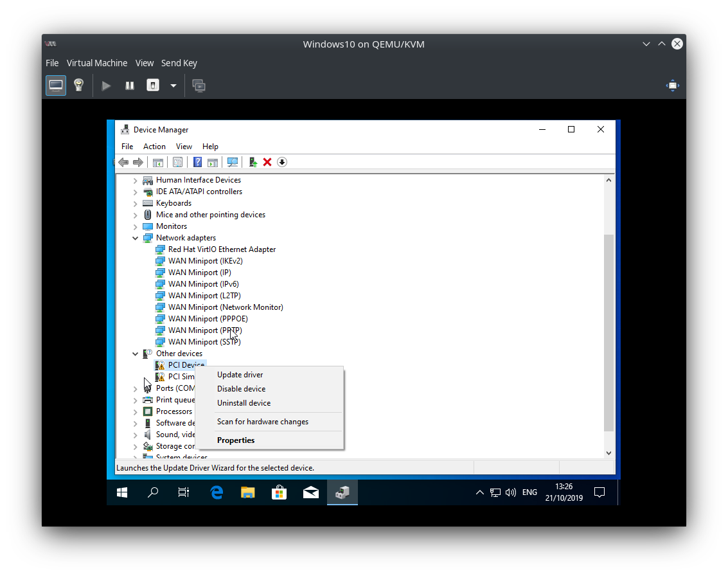Click the scrollbar down arrow in device tree
The image size is (728, 576).
608,453
